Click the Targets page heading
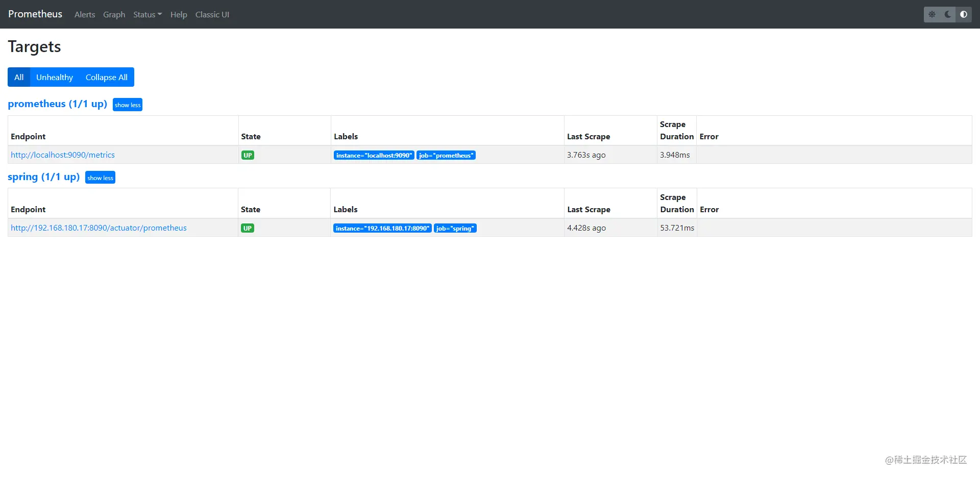The height and width of the screenshot is (478, 980). [x=34, y=46]
